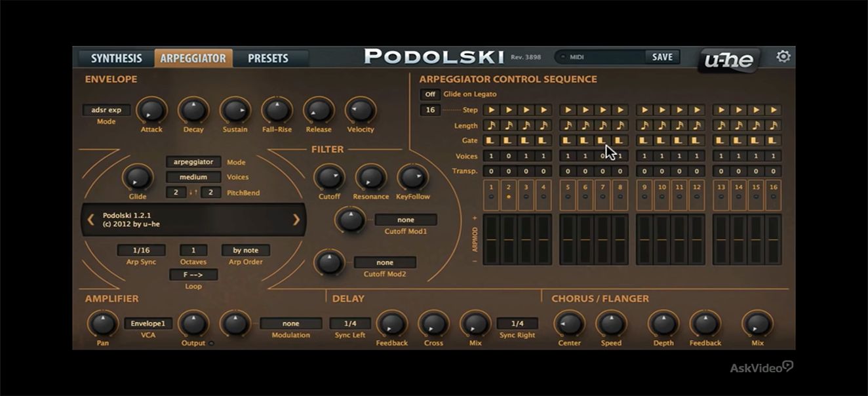The width and height of the screenshot is (868, 396).
Task: Click the delay Cross knob
Action: click(x=433, y=324)
